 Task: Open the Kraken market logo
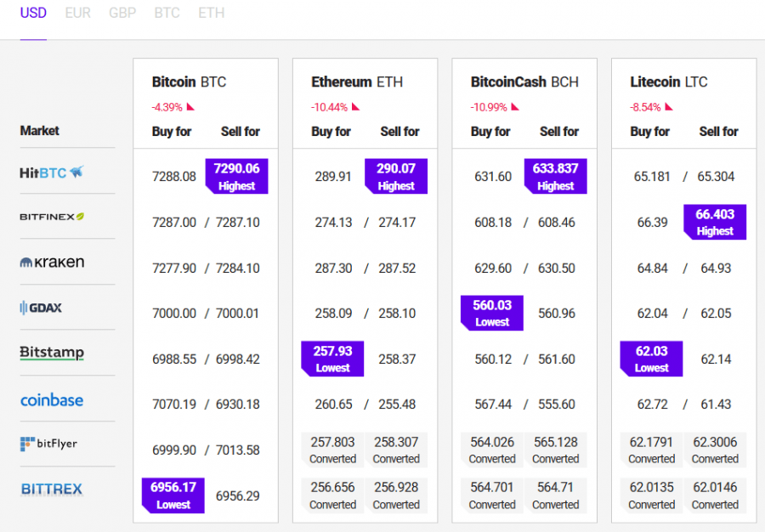(x=52, y=263)
